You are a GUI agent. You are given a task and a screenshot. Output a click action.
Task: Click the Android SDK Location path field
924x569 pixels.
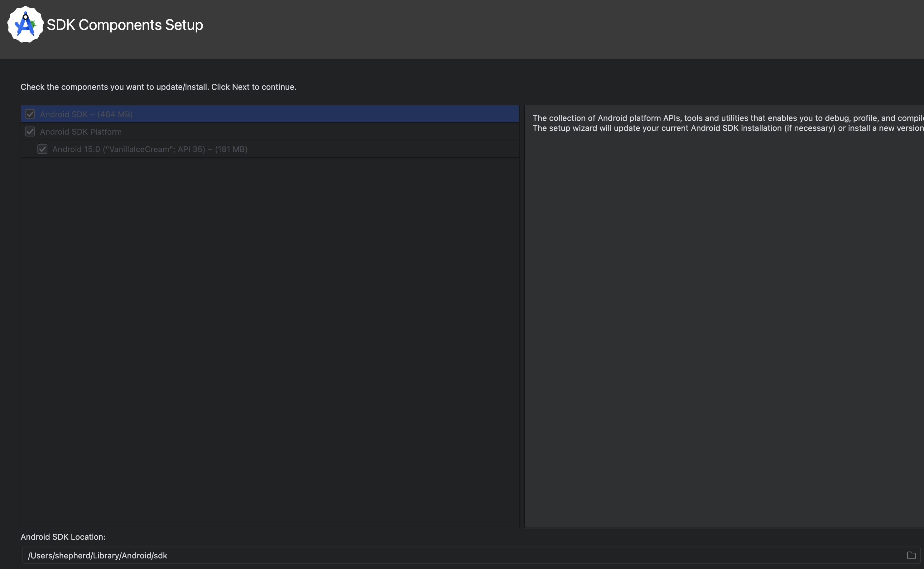pos(472,556)
